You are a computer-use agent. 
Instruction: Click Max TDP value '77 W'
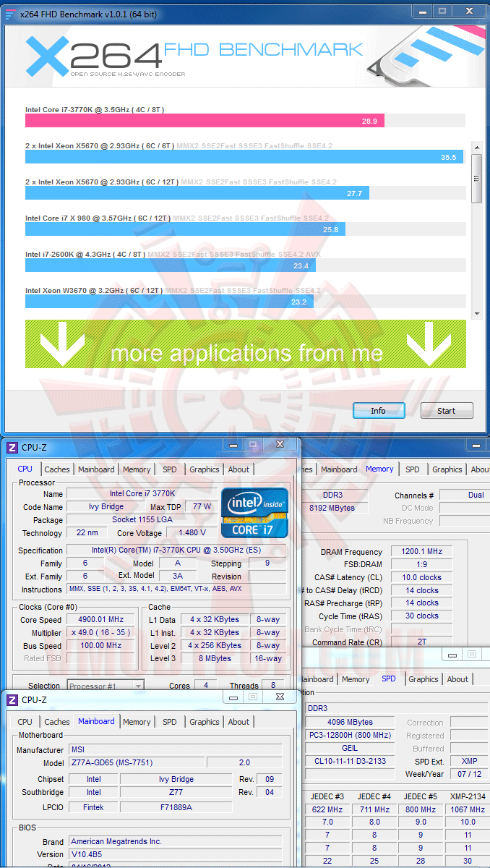tap(202, 507)
